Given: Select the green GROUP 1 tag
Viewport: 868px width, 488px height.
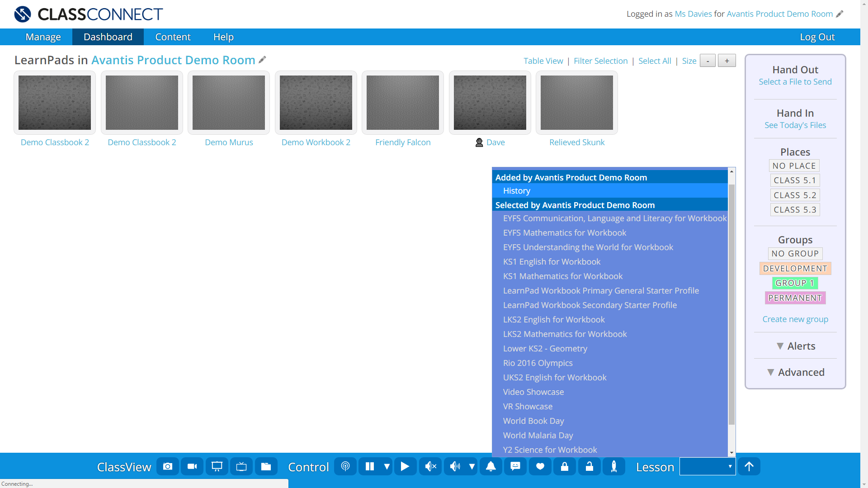Looking at the screenshot, I should click(x=795, y=283).
